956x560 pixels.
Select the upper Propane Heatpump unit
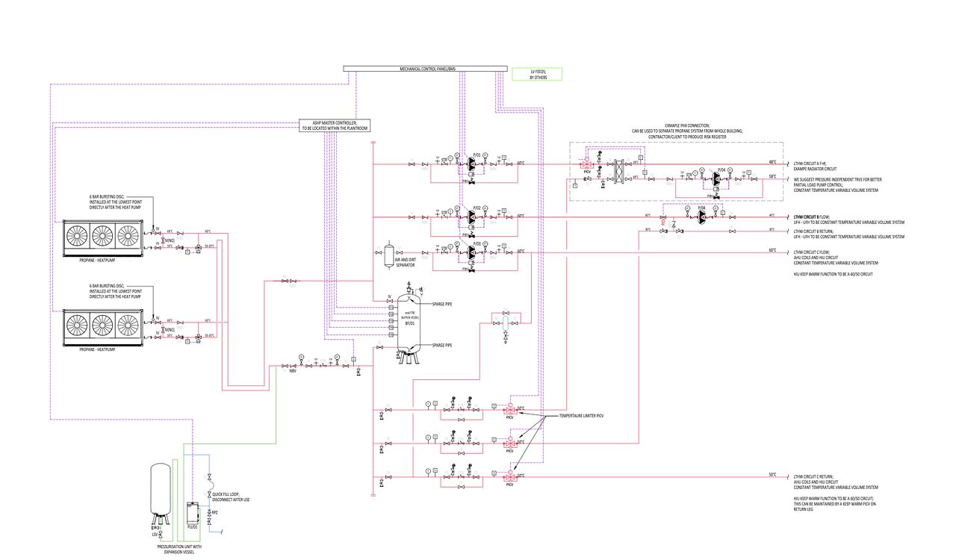tap(103, 237)
